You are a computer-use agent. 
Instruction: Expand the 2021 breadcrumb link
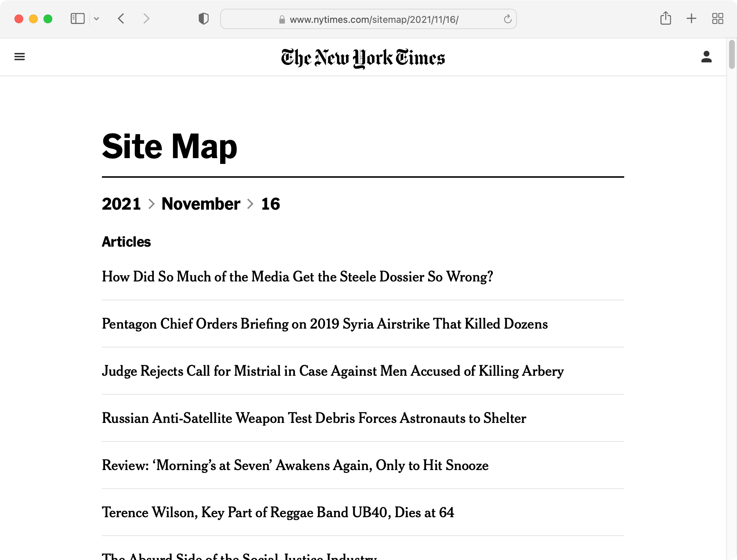(120, 203)
